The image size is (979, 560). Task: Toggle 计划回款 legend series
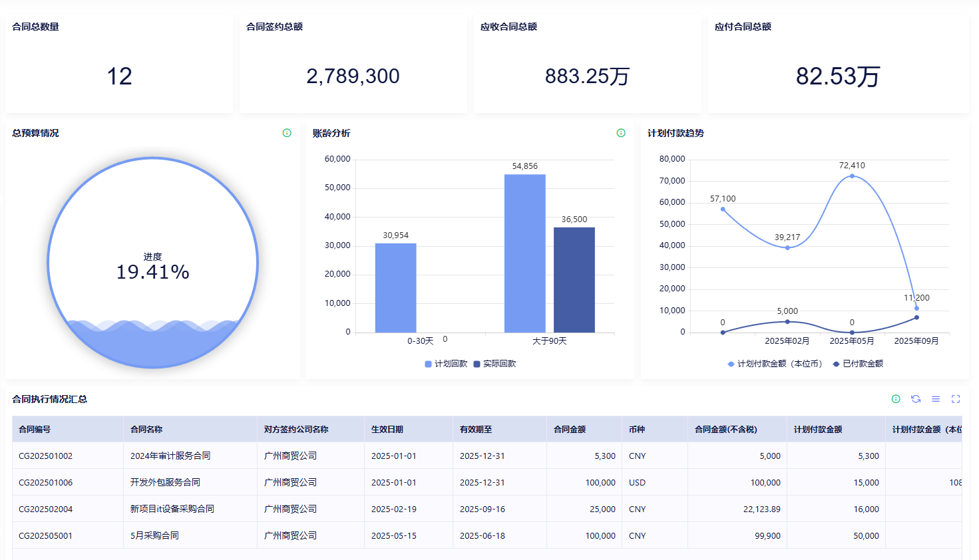click(446, 364)
